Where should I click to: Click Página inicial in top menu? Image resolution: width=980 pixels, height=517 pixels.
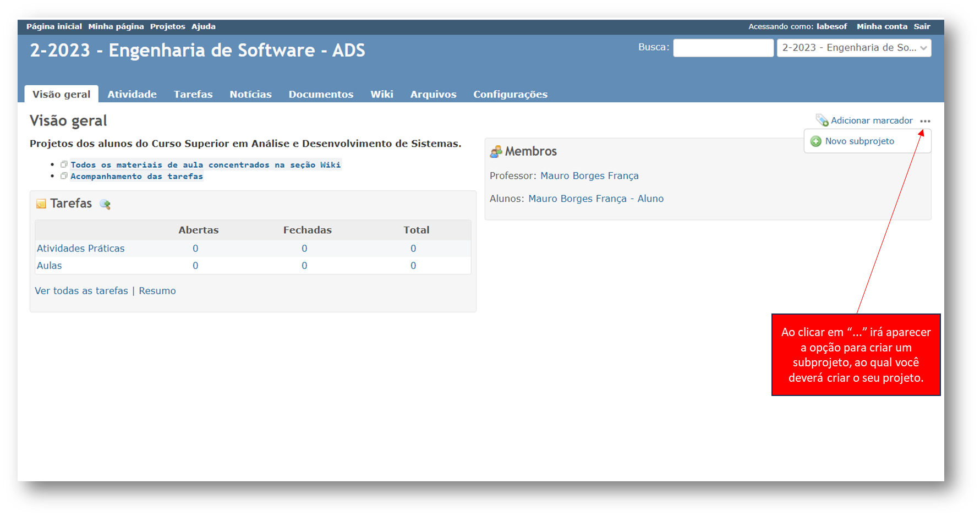[54, 26]
